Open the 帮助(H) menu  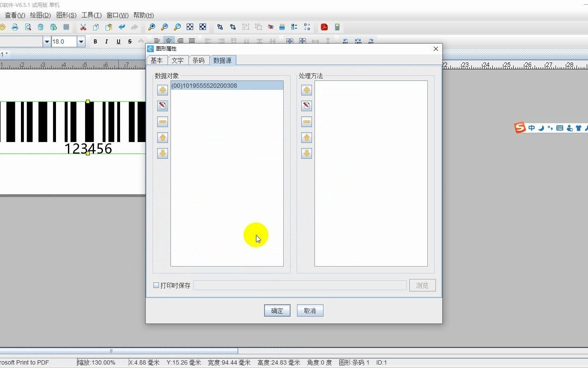coord(144,15)
